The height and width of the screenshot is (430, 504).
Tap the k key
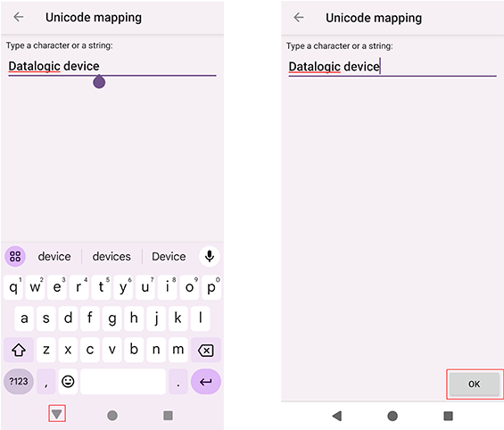pyautogui.click(x=178, y=318)
